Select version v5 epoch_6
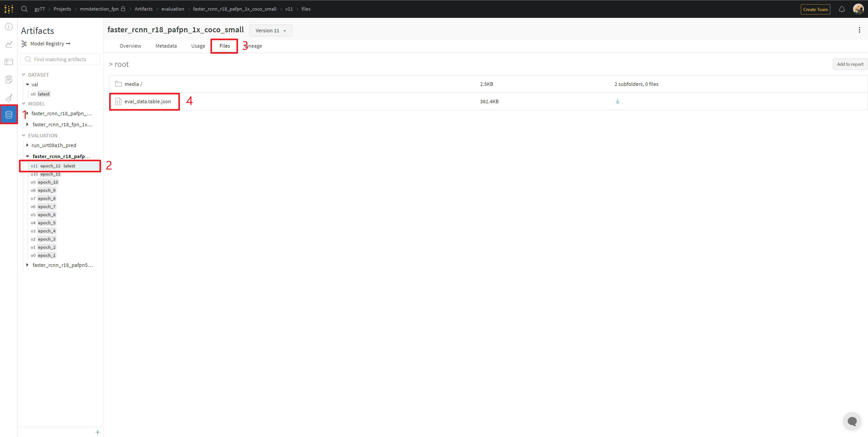This screenshot has width=868, height=437. coord(43,215)
